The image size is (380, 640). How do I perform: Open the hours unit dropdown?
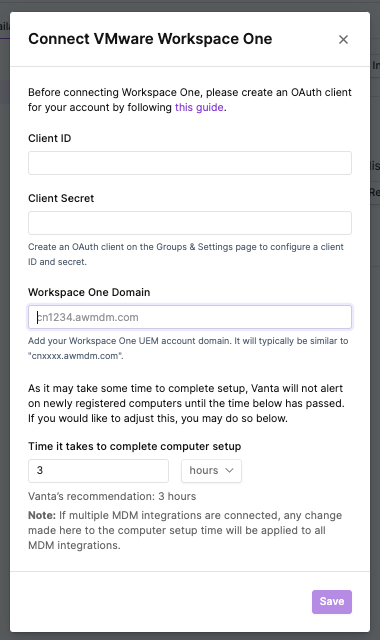[211, 471]
